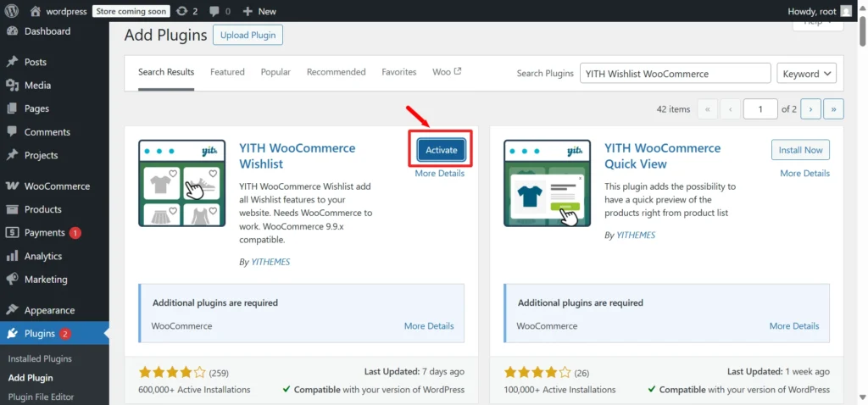Open Installed Plugins submenu item
Viewport: 868px width, 405px height.
[x=40, y=358]
